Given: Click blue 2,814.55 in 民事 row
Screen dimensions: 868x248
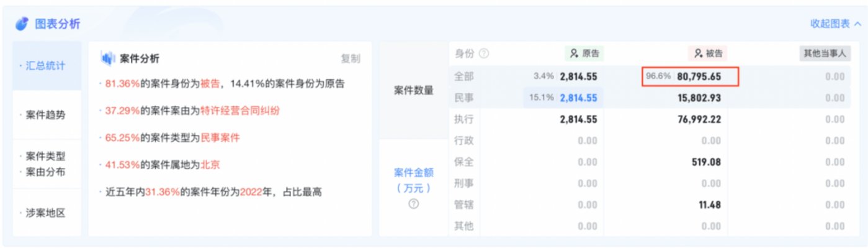Looking at the screenshot, I should [578, 98].
